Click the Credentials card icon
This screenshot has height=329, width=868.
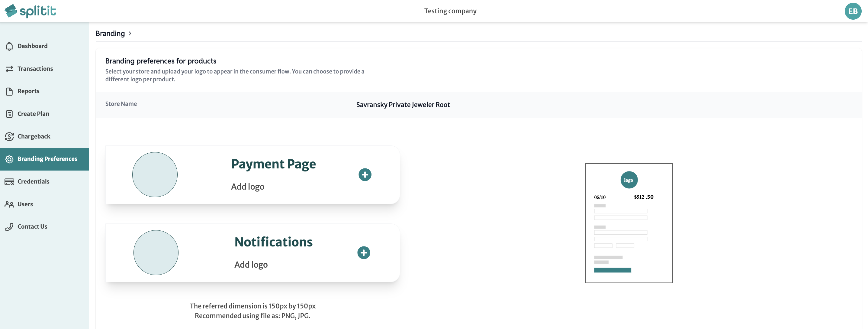pyautogui.click(x=9, y=182)
